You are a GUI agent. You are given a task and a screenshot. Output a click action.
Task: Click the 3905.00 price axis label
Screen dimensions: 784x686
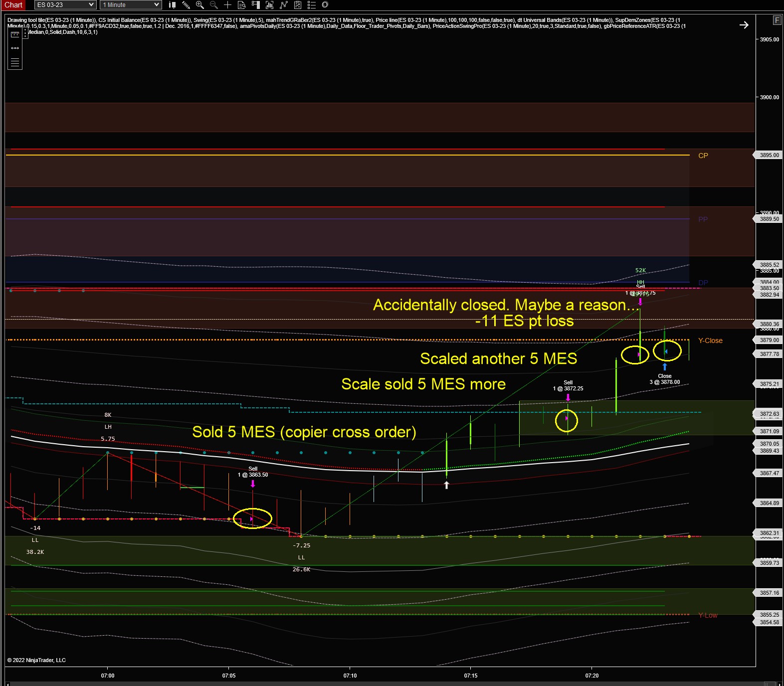pyautogui.click(x=770, y=39)
